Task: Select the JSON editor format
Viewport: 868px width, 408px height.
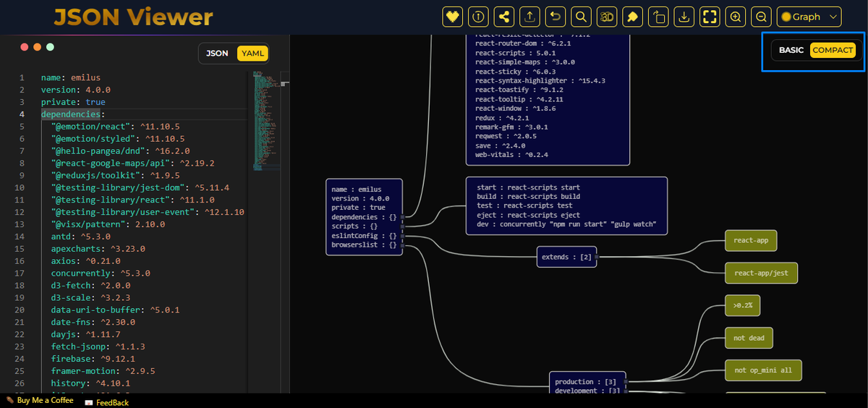Action: tap(217, 53)
